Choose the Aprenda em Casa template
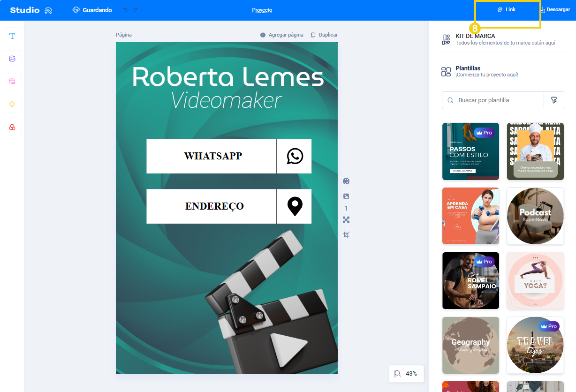 tap(470, 216)
